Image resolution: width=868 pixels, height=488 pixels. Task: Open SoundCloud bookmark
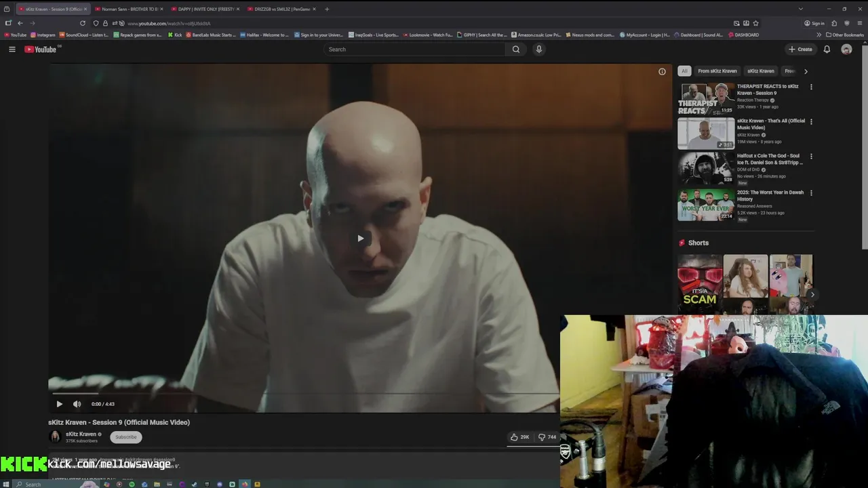click(83, 35)
